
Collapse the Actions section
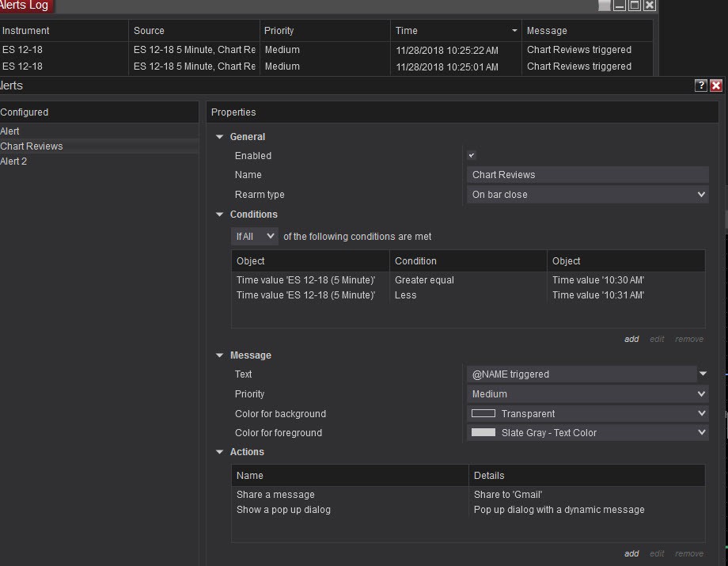click(x=220, y=452)
